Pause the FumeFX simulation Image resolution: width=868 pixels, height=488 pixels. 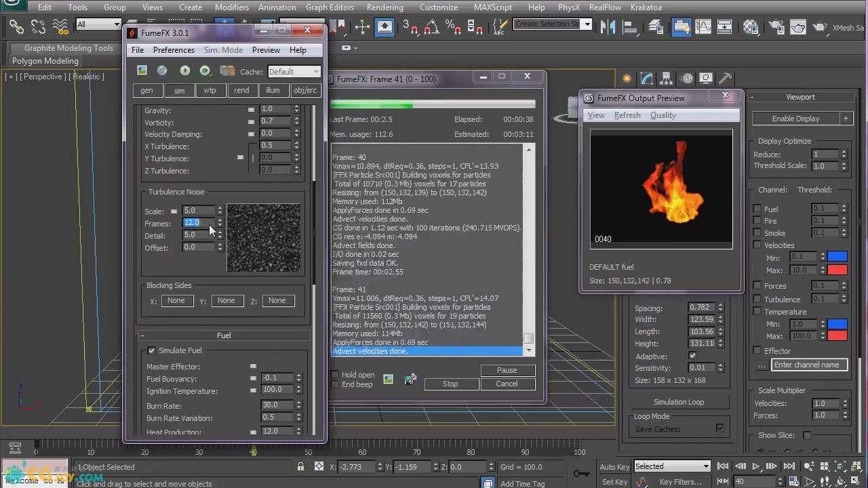coord(507,371)
